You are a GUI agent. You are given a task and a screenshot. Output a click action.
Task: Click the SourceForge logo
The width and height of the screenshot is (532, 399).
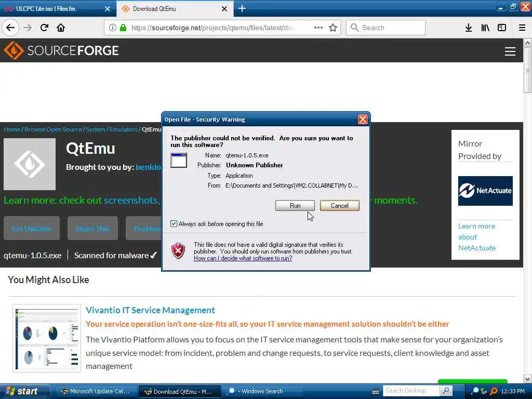point(61,50)
